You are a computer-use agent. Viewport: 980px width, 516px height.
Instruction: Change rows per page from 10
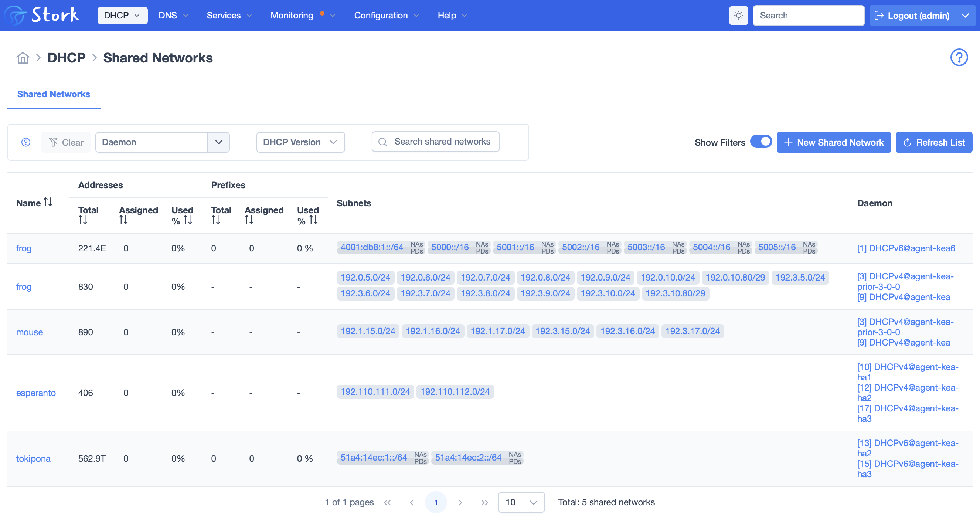(521, 502)
